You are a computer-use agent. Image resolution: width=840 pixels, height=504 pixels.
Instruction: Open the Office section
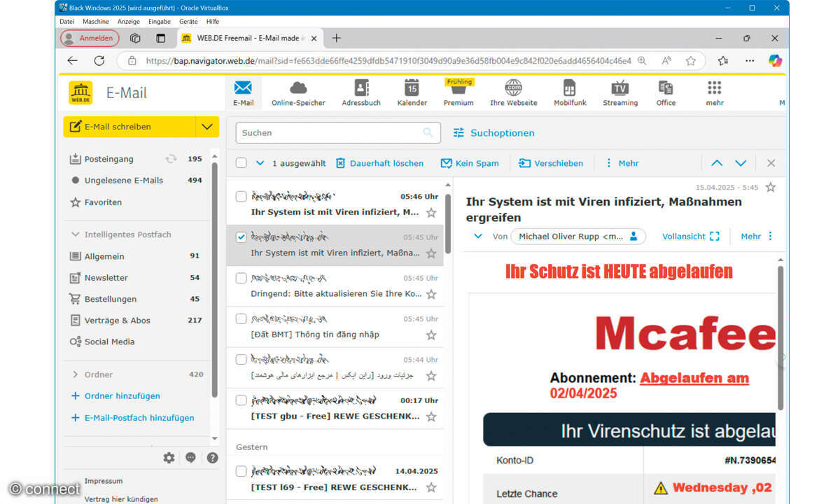666,93
